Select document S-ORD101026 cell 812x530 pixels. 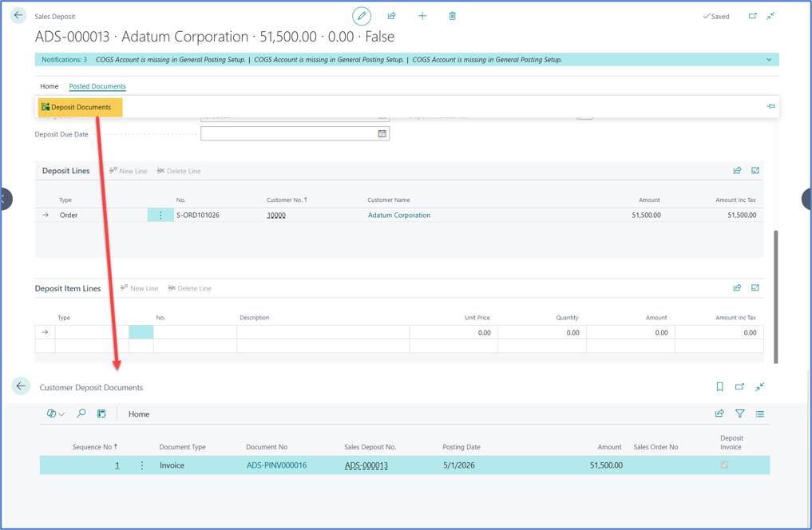[x=198, y=216]
